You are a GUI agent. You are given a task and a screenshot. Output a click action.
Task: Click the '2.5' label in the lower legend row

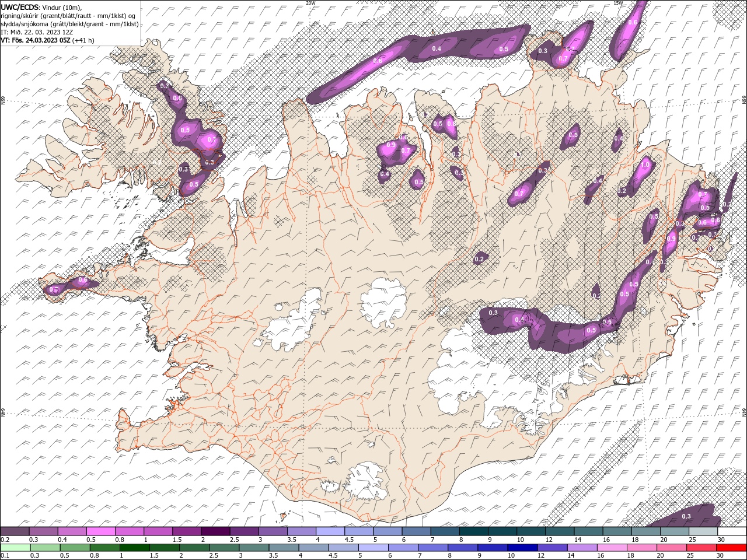click(x=213, y=555)
